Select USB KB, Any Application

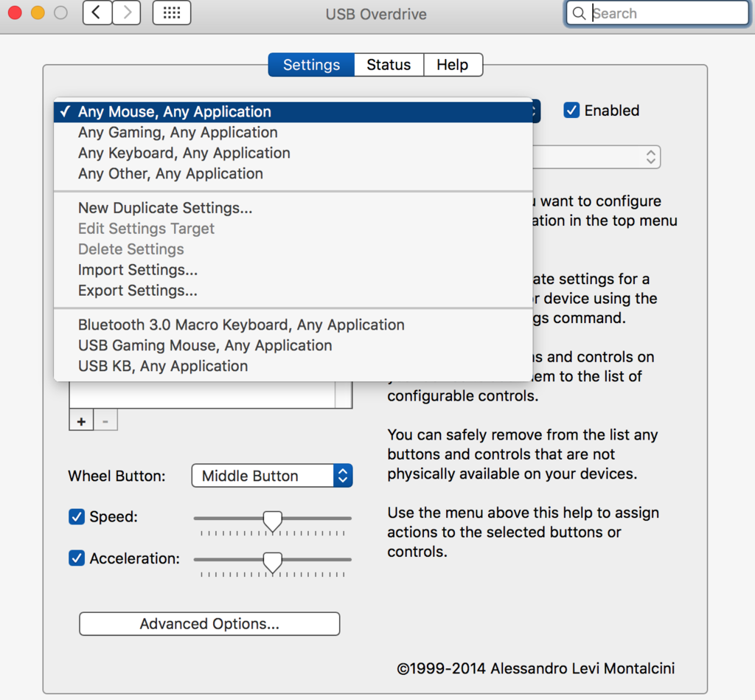[293, 367]
